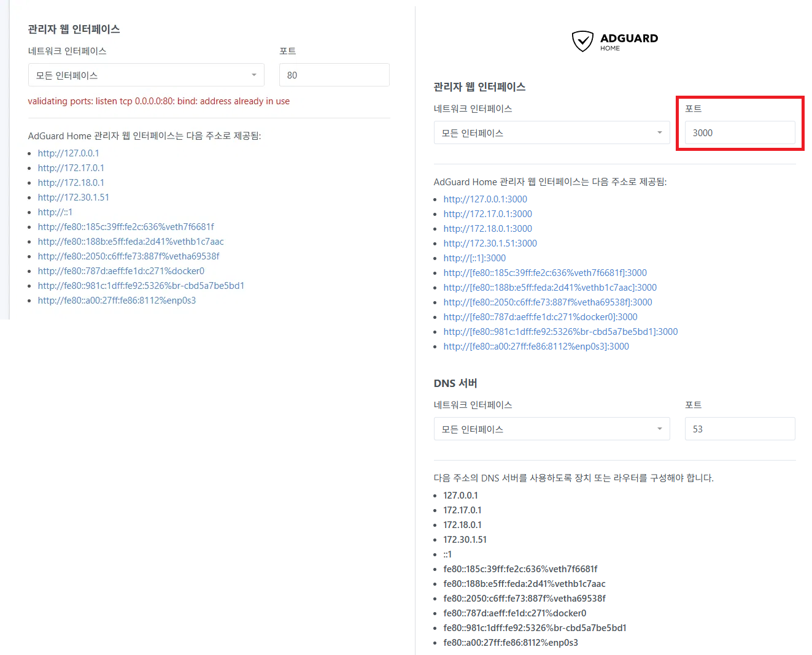This screenshot has width=812, height=655.
Task: Open link http://172.18.0.1:3000
Action: click(488, 229)
